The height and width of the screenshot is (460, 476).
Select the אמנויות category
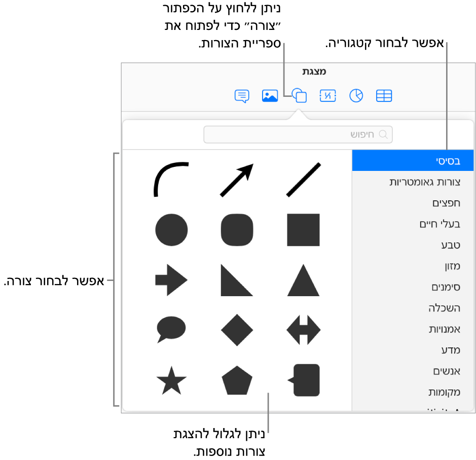pos(413,329)
